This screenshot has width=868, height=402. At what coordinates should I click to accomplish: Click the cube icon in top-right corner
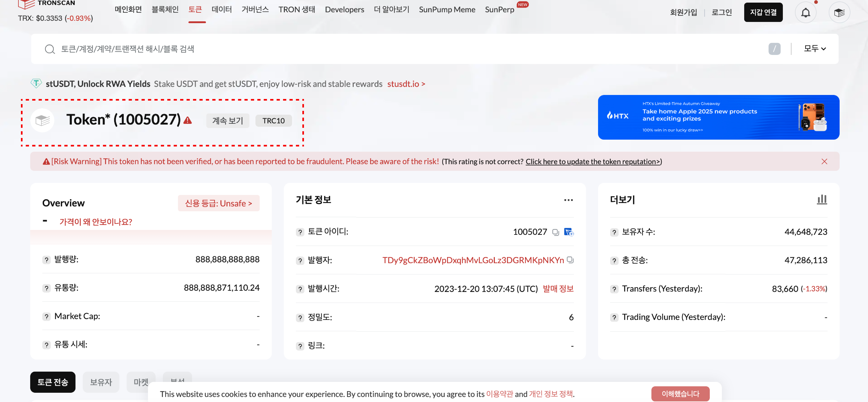coord(839,13)
